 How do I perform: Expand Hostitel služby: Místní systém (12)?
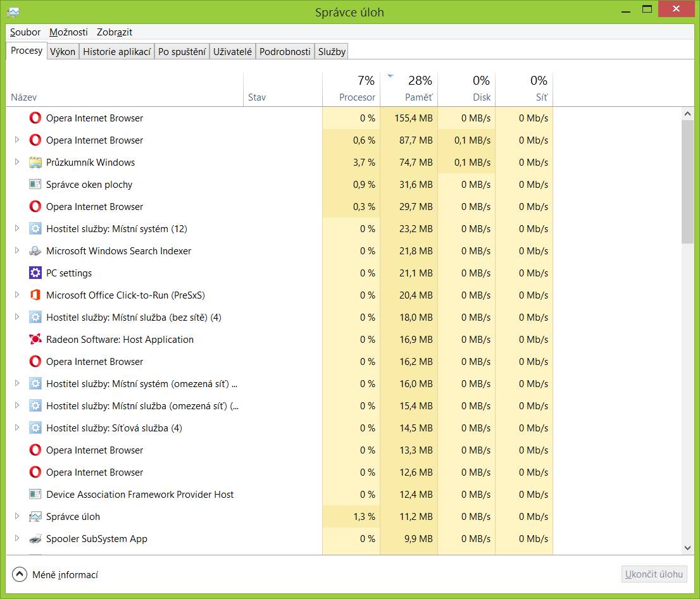pyautogui.click(x=17, y=228)
